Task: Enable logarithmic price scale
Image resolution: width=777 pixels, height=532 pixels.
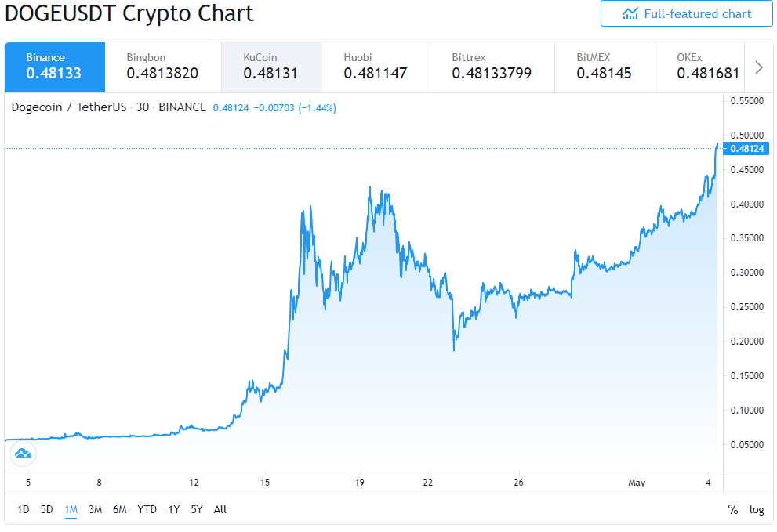Action: (757, 509)
